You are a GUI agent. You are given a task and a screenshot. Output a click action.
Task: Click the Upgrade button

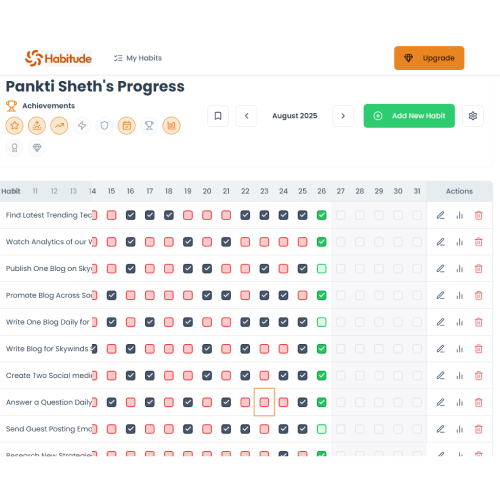429,58
